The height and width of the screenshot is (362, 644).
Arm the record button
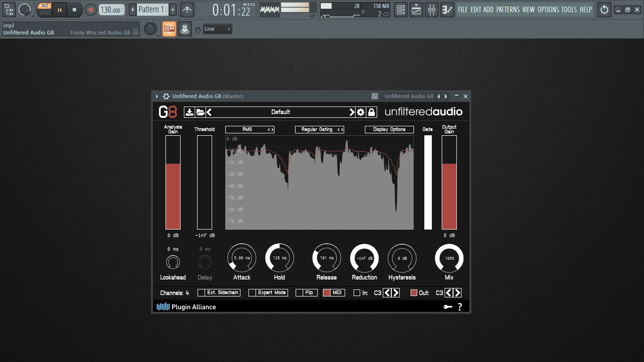91,9
